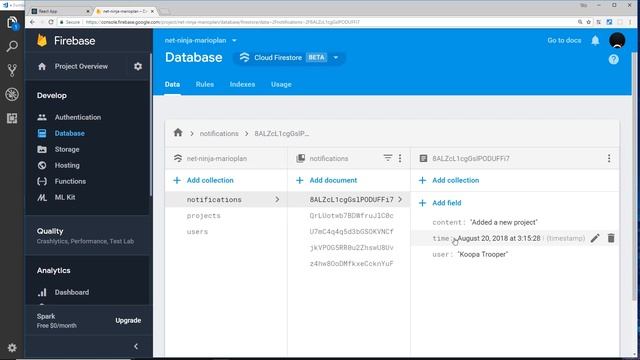Image resolution: width=640 pixels, height=360 pixels.
Task: Expand the Quality section
Action: point(85,236)
